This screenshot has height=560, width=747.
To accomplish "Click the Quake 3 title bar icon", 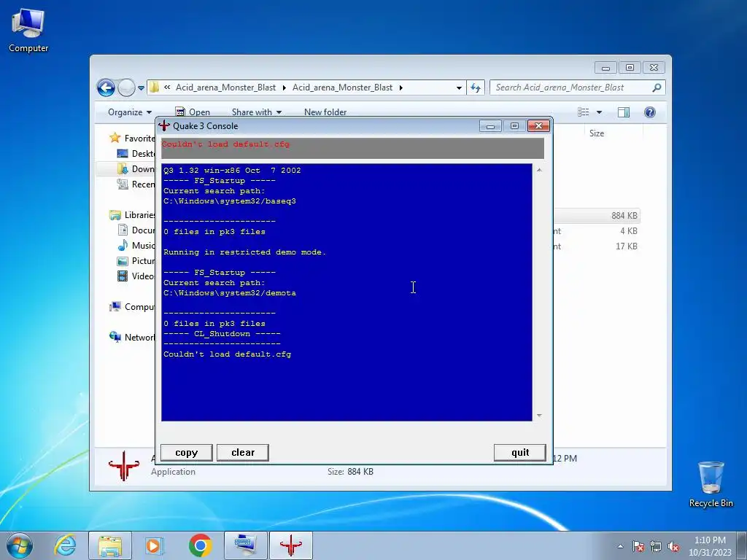I will tap(164, 125).
